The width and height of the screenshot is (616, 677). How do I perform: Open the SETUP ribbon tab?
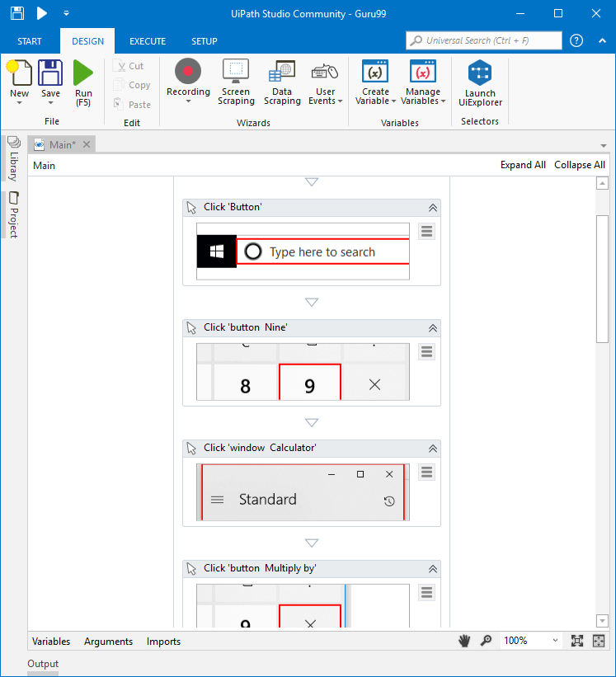pos(205,41)
